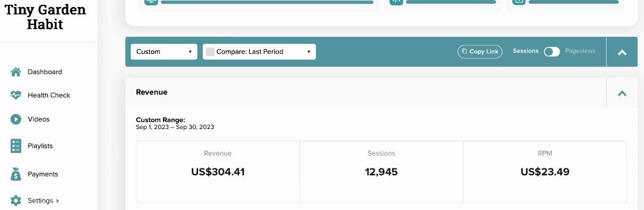Click the Payments money bag icon
The height and width of the screenshot is (210, 644).
click(16, 174)
